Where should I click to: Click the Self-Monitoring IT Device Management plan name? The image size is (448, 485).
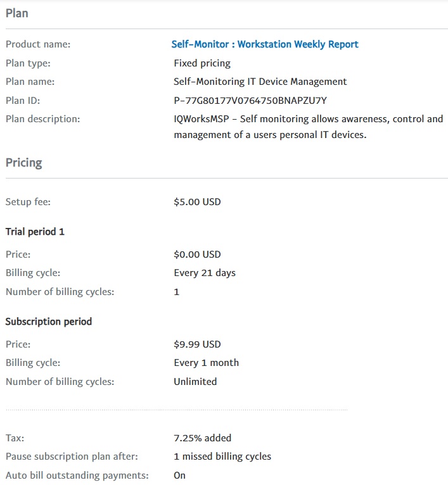(x=260, y=82)
